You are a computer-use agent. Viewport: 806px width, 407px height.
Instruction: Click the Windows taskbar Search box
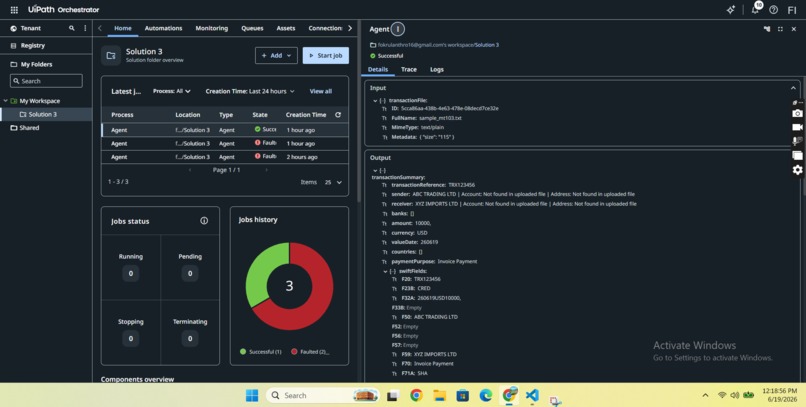coord(323,395)
